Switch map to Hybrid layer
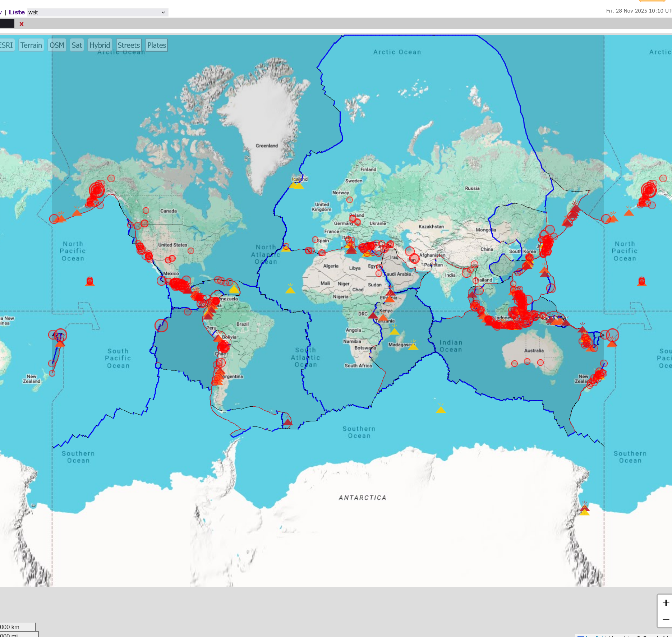This screenshot has height=637, width=672. pos(100,45)
